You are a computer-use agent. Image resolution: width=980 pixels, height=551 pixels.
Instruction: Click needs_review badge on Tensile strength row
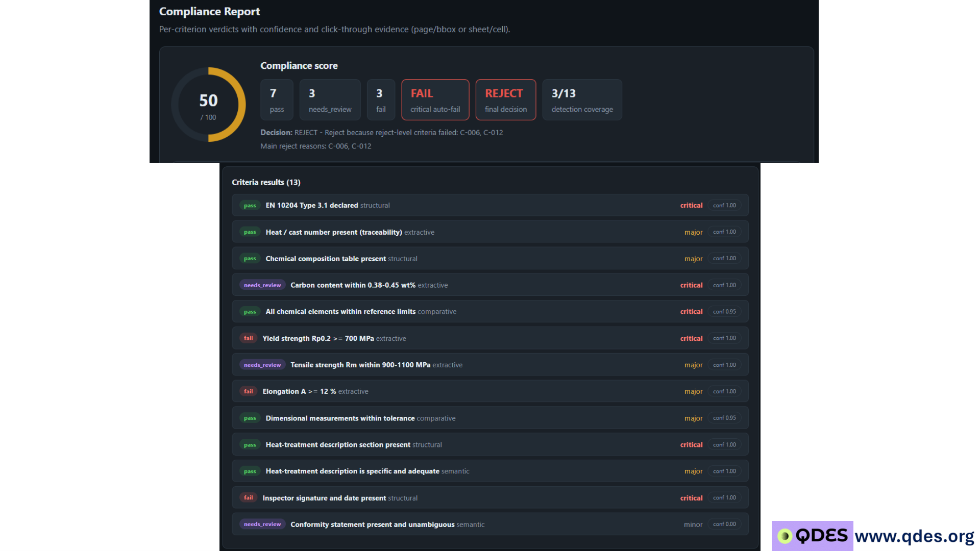262,365
